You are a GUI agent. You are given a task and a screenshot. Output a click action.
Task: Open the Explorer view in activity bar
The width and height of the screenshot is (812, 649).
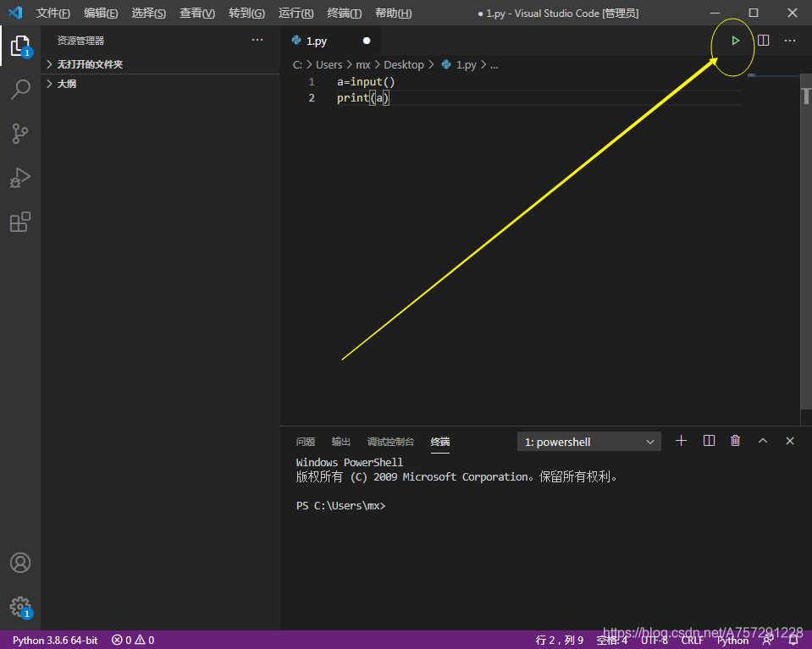tap(20, 46)
